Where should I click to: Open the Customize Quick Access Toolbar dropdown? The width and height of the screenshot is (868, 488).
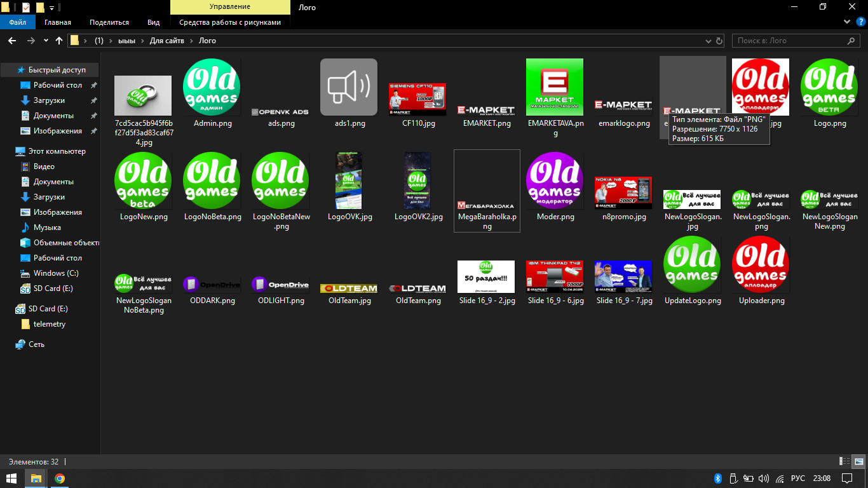coord(51,8)
